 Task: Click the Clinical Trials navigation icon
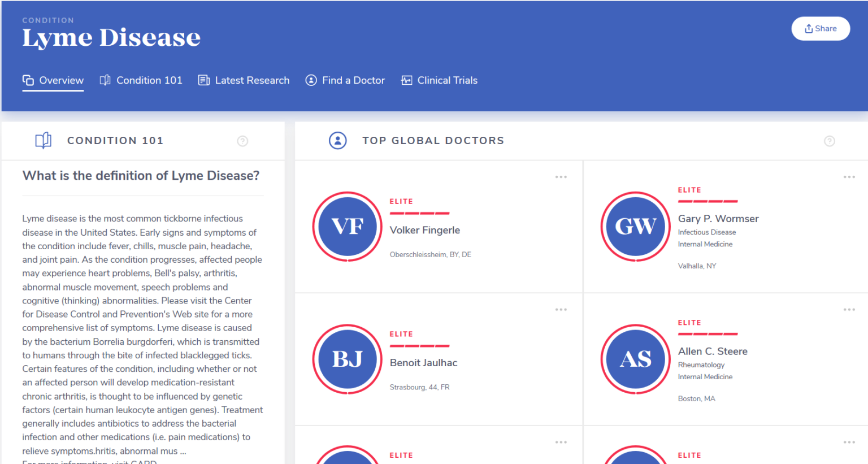click(x=406, y=80)
